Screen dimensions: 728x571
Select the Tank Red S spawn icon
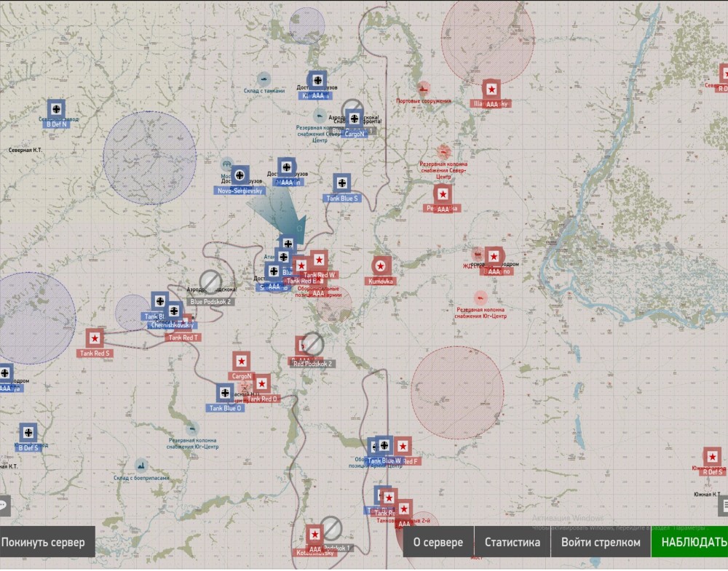95,339
